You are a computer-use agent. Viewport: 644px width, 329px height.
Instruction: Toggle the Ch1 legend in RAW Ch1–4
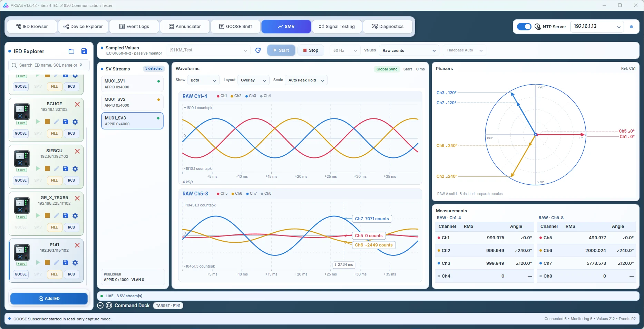pyautogui.click(x=222, y=96)
